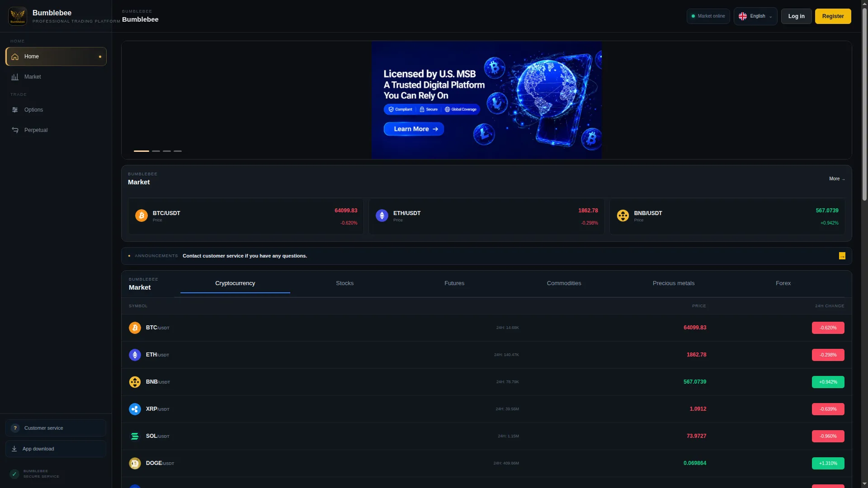The image size is (868, 488).
Task: Click the BNB icon in BNB/USDT card
Action: click(623, 216)
